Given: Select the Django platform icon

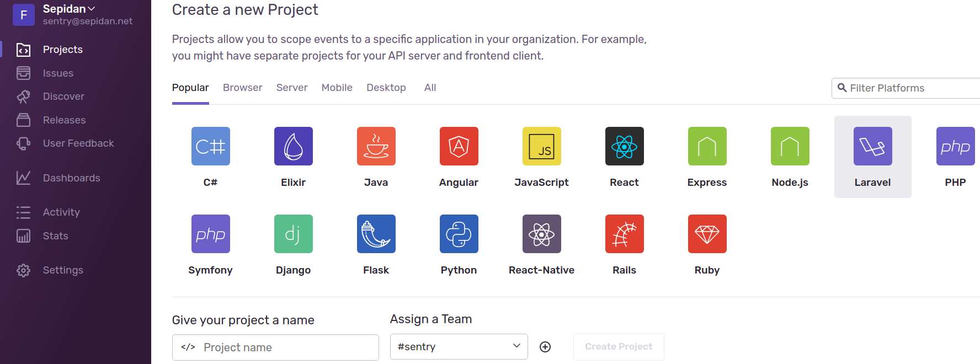Looking at the screenshot, I should click(293, 234).
